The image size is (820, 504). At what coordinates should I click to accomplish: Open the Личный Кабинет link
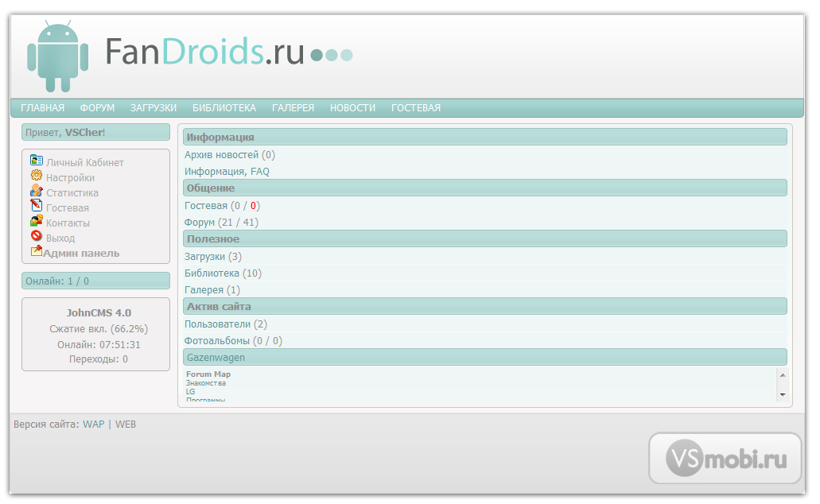[85, 163]
